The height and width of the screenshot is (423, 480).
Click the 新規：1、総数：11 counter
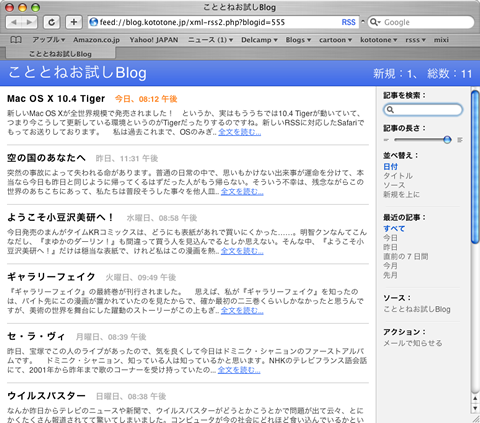[x=423, y=73]
